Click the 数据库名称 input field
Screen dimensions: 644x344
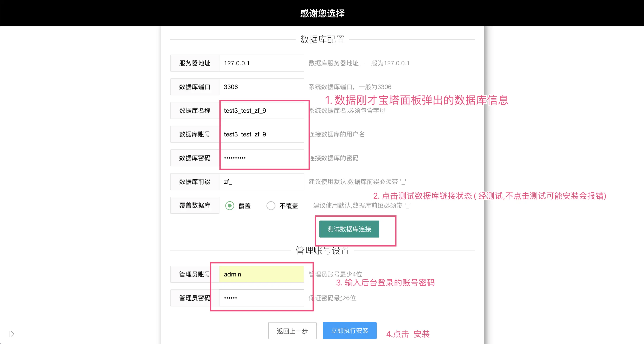261,110
